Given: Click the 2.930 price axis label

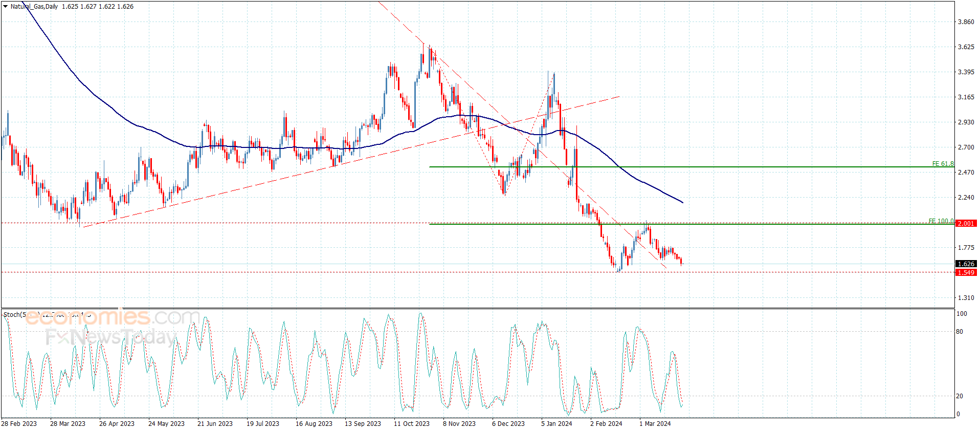Looking at the screenshot, I should coord(966,122).
